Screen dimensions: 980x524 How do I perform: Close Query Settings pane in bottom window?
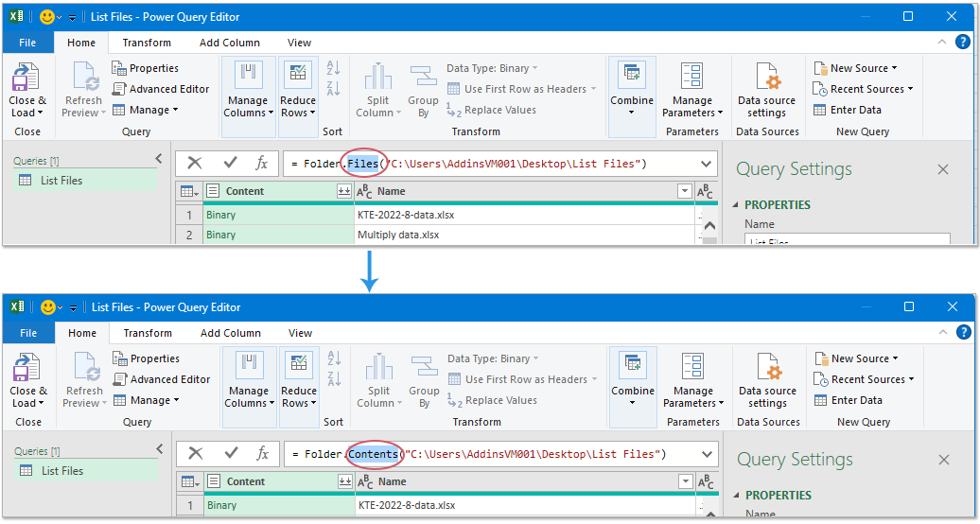point(944,459)
